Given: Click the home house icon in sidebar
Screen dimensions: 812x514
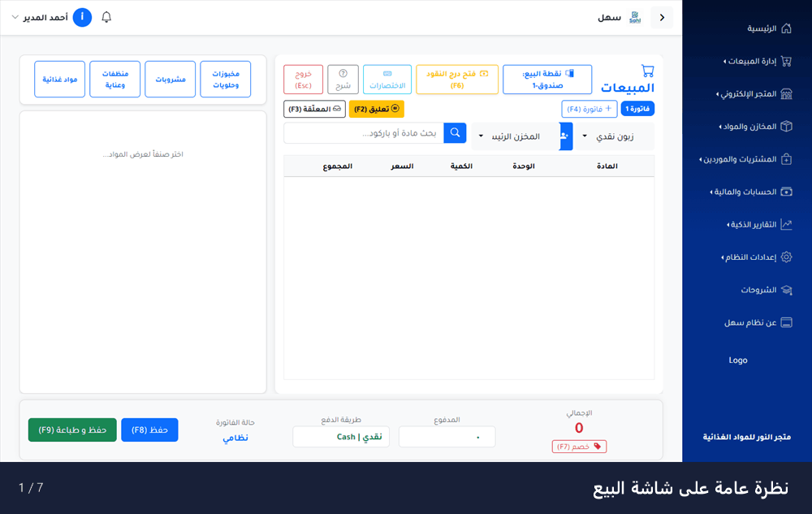Looking at the screenshot, I should pos(786,28).
